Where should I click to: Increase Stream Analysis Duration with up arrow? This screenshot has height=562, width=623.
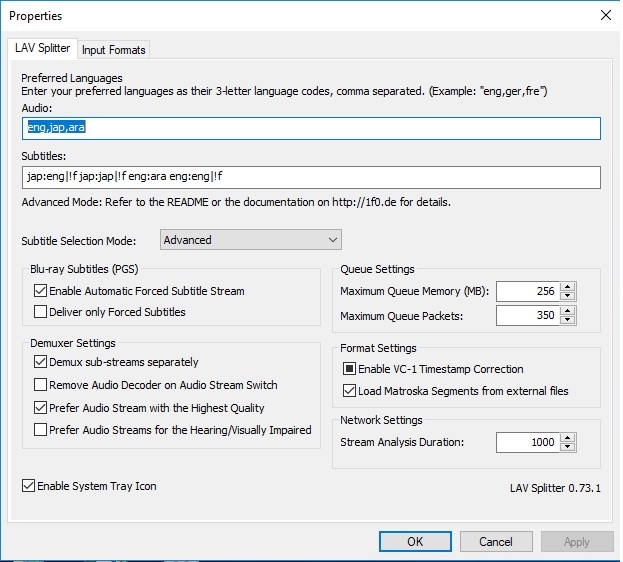pyautogui.click(x=568, y=438)
